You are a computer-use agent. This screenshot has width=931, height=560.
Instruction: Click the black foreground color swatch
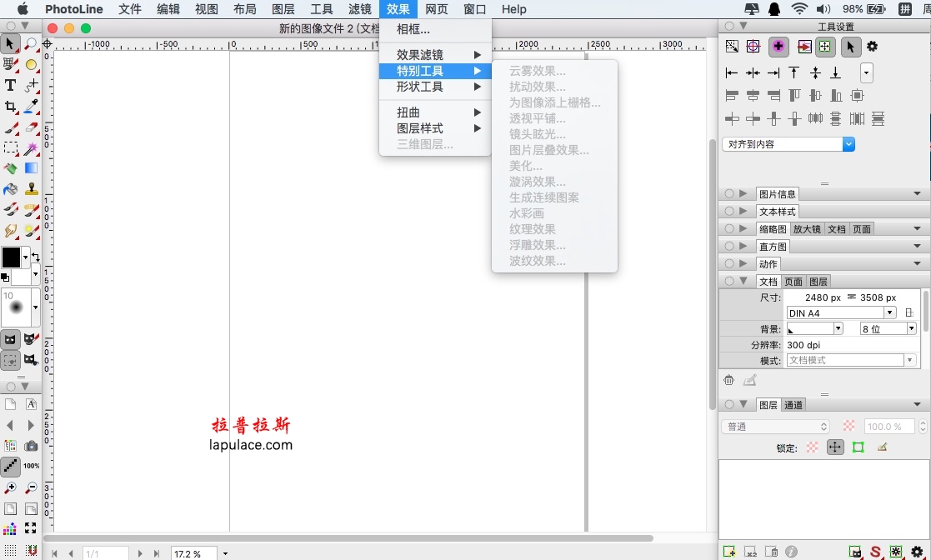pos(11,257)
